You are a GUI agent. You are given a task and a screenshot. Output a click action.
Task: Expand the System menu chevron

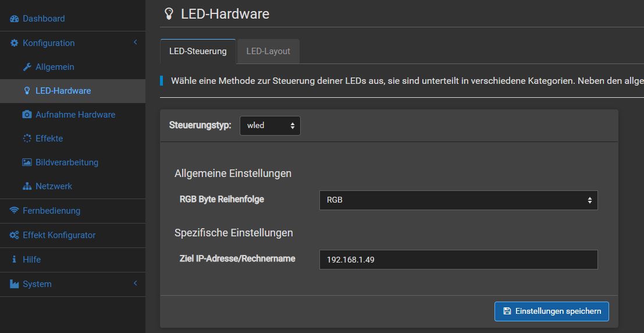[136, 284]
